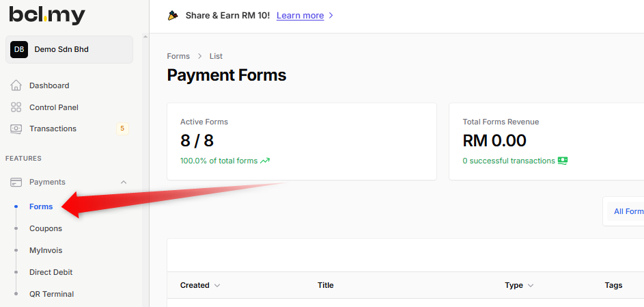
Task: Open the QR Terminal page
Action: pyautogui.click(x=51, y=294)
